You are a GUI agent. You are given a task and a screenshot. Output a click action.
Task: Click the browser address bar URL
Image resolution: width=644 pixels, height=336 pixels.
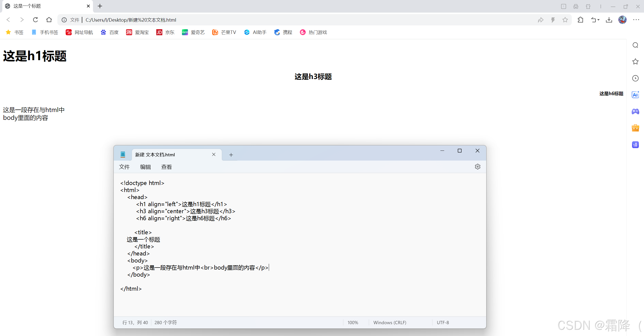pos(131,20)
